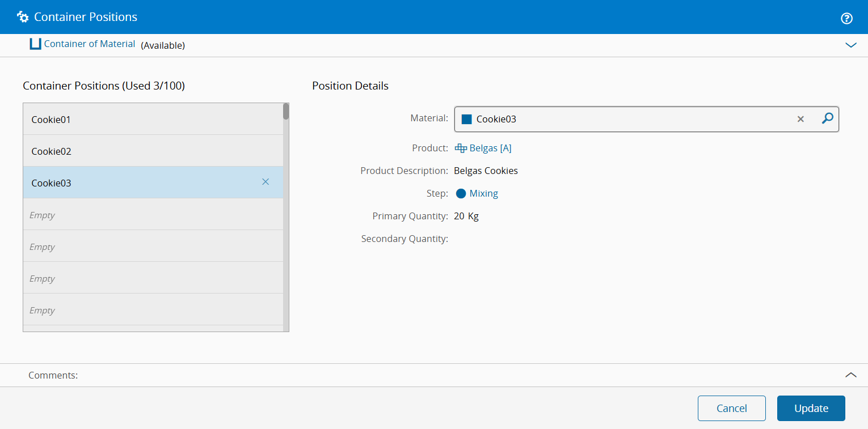Collapse the Comments section chevron

point(850,375)
